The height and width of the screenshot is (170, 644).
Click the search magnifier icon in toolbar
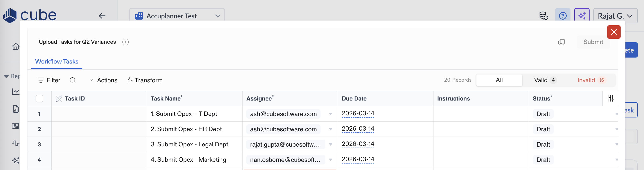pos(73,80)
